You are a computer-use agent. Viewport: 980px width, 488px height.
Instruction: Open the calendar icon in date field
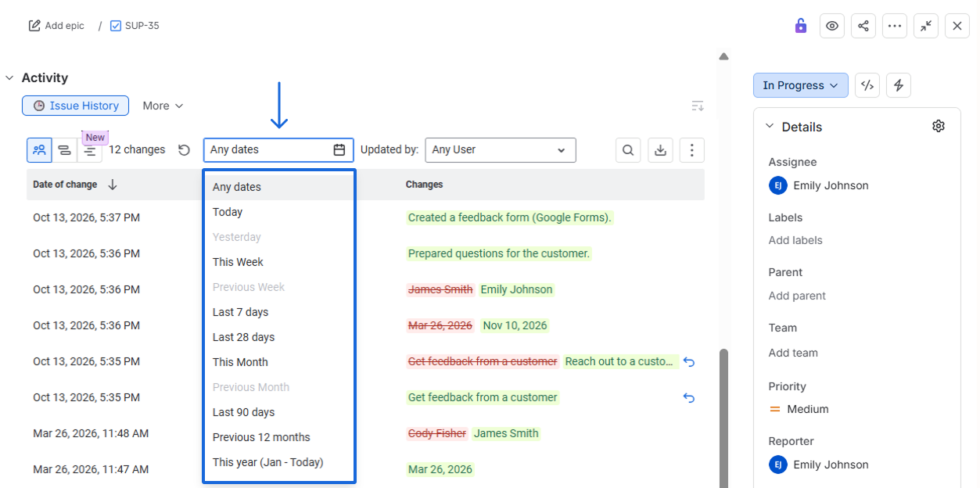coord(339,149)
